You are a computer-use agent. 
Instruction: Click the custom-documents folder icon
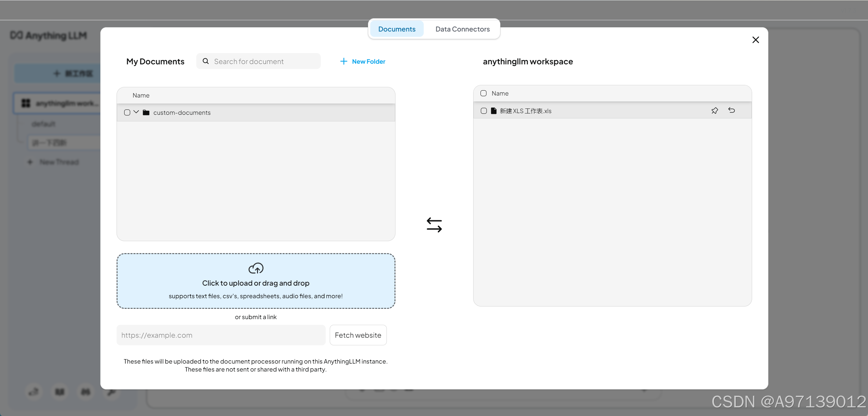pyautogui.click(x=146, y=112)
